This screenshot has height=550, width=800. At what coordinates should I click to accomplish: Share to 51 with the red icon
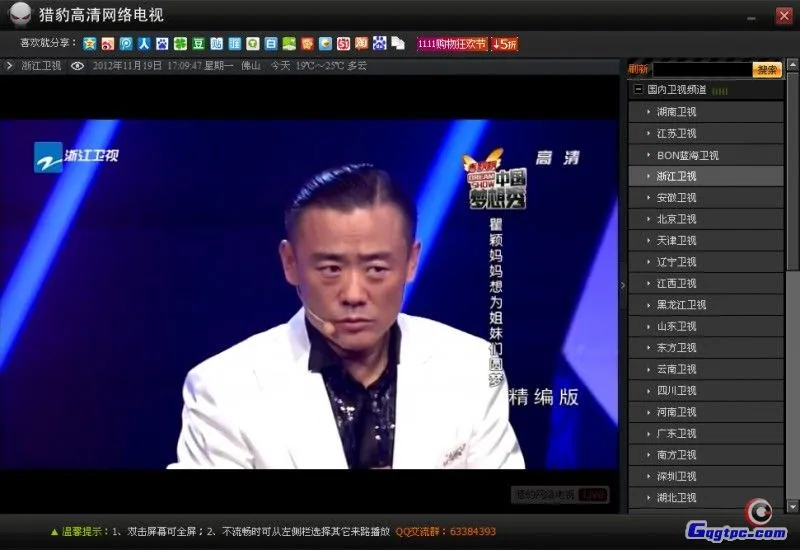[343, 44]
